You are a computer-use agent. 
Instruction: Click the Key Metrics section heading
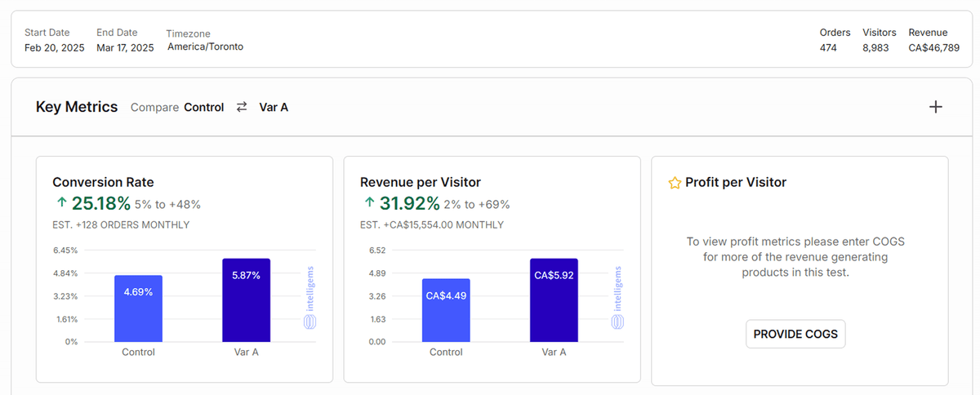[x=77, y=107]
